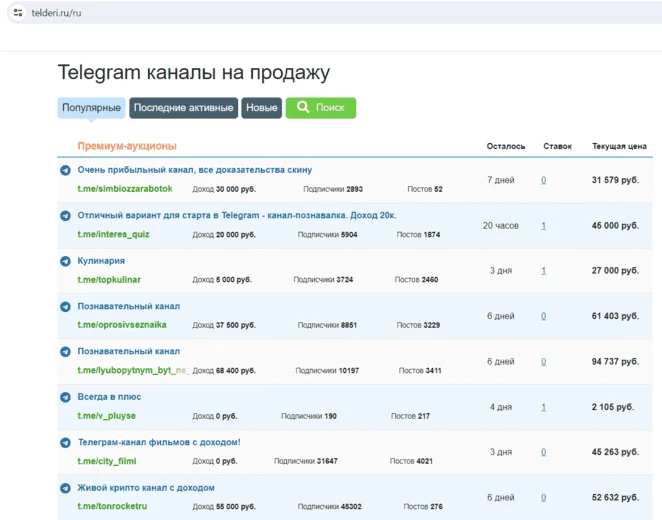Image resolution: width=662 pixels, height=520 pixels.
Task: Click Подписчики 31647 in city_filmi row
Action: (x=306, y=461)
